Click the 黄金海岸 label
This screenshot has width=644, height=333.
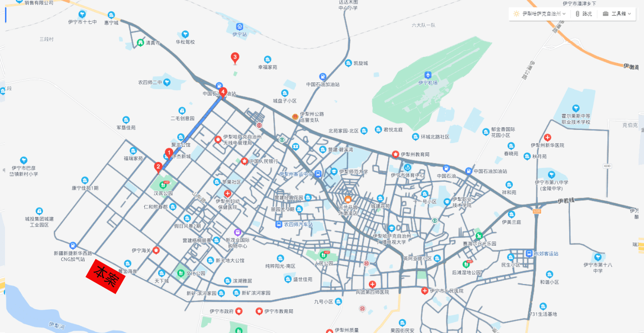pos(128,271)
